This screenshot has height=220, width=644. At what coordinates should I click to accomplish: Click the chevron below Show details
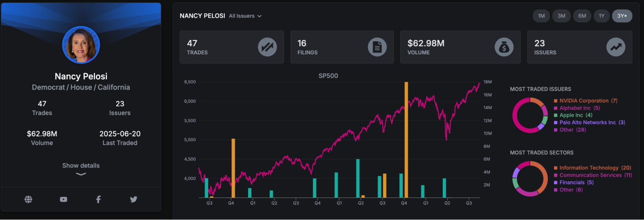[81, 174]
